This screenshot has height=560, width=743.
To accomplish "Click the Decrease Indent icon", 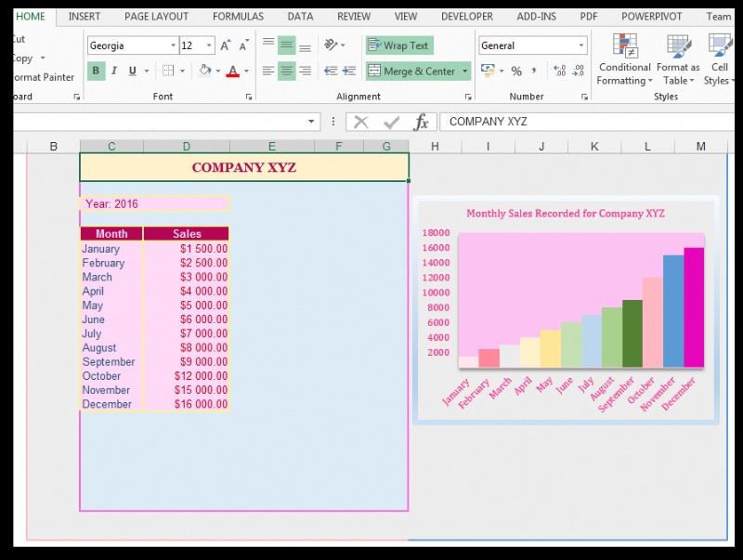I will (x=331, y=72).
